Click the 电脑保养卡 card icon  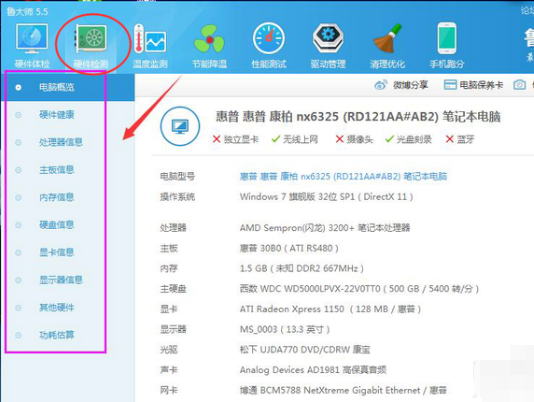450,85
